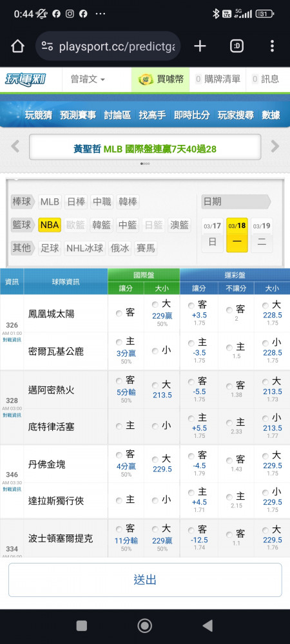Tap the Android back navigation button
The width and height of the screenshot is (290, 644).
(208, 625)
